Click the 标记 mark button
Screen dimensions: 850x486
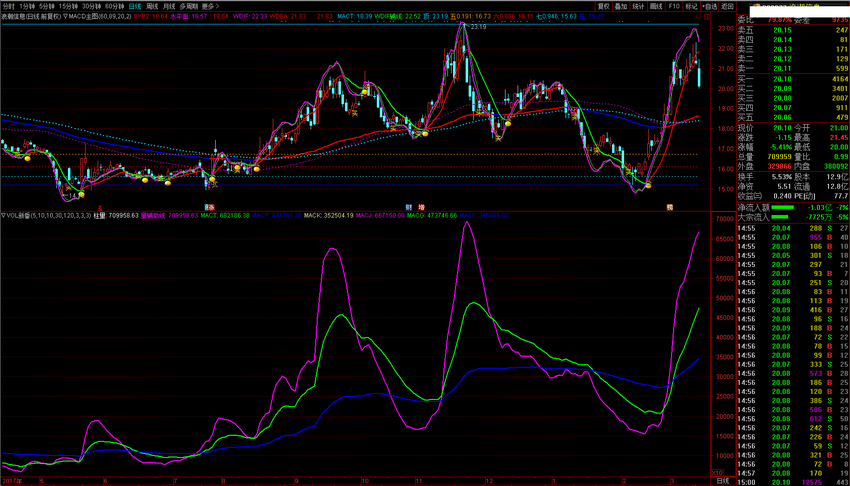pos(691,6)
